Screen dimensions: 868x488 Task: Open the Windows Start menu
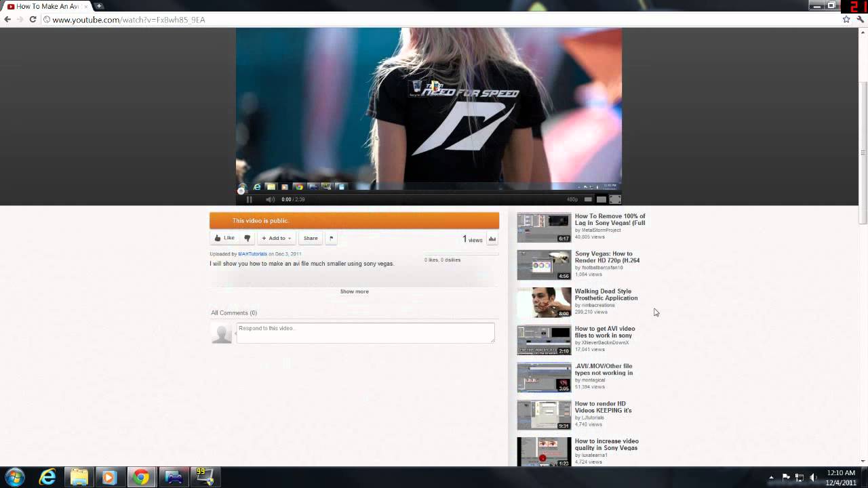coord(14,477)
